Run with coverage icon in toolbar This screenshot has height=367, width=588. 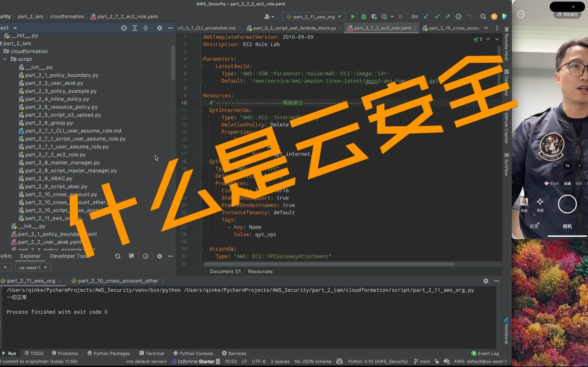pyautogui.click(x=374, y=17)
